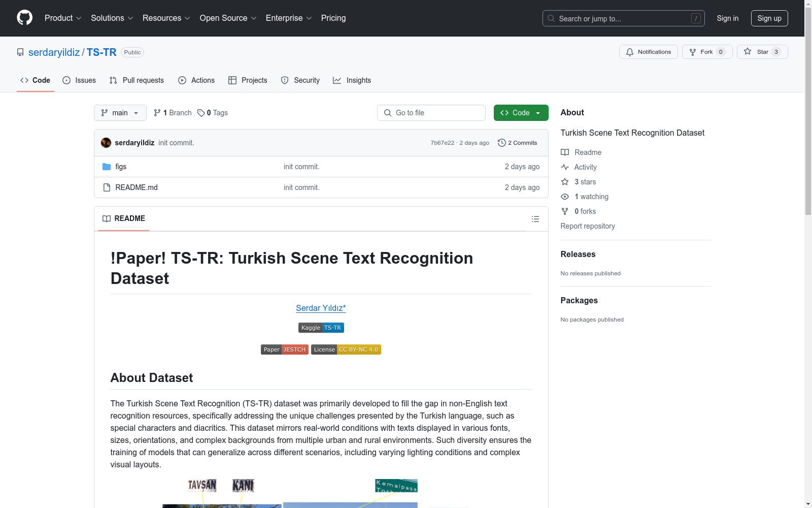The image size is (812, 508).
Task: Switch to the Code tab
Action: tap(36, 80)
